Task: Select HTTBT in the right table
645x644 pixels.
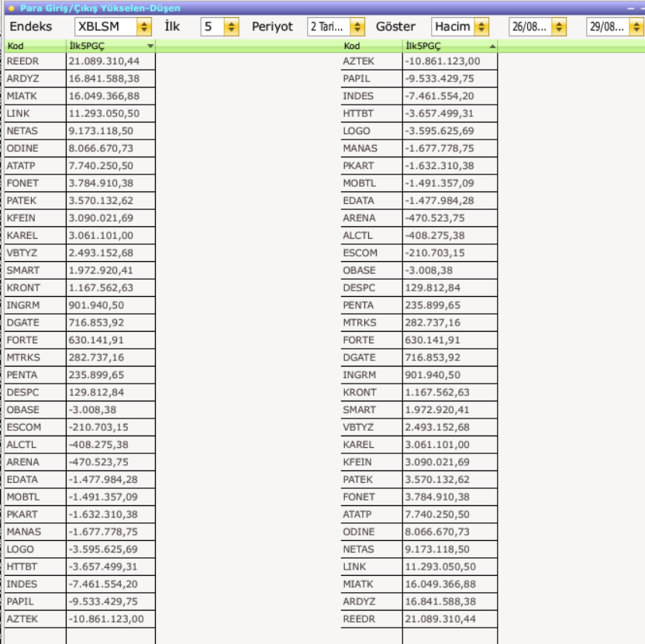Action: [x=358, y=113]
